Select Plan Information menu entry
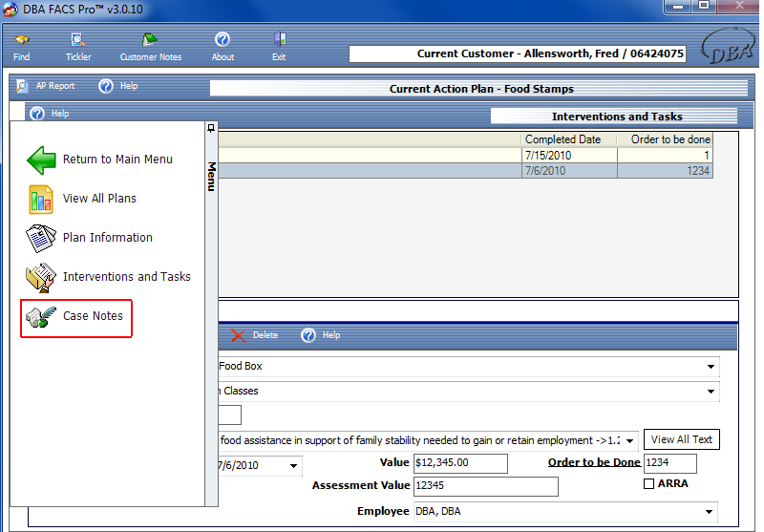764x532 pixels. click(x=108, y=237)
